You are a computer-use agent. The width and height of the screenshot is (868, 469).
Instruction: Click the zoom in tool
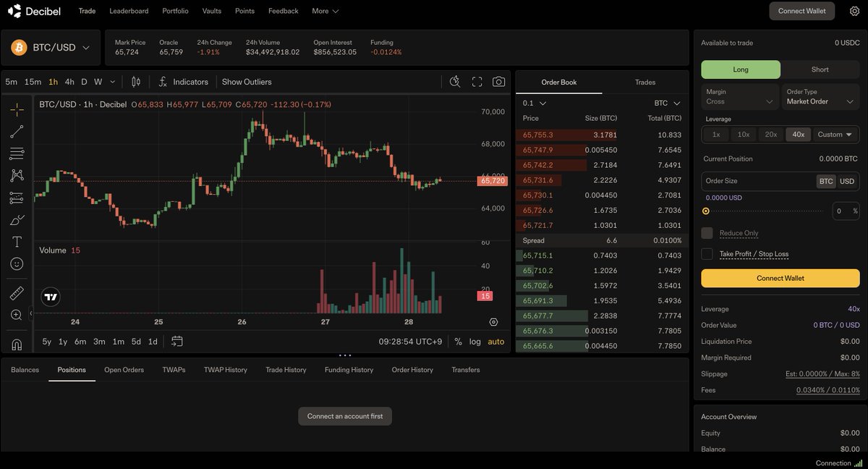pos(17,315)
